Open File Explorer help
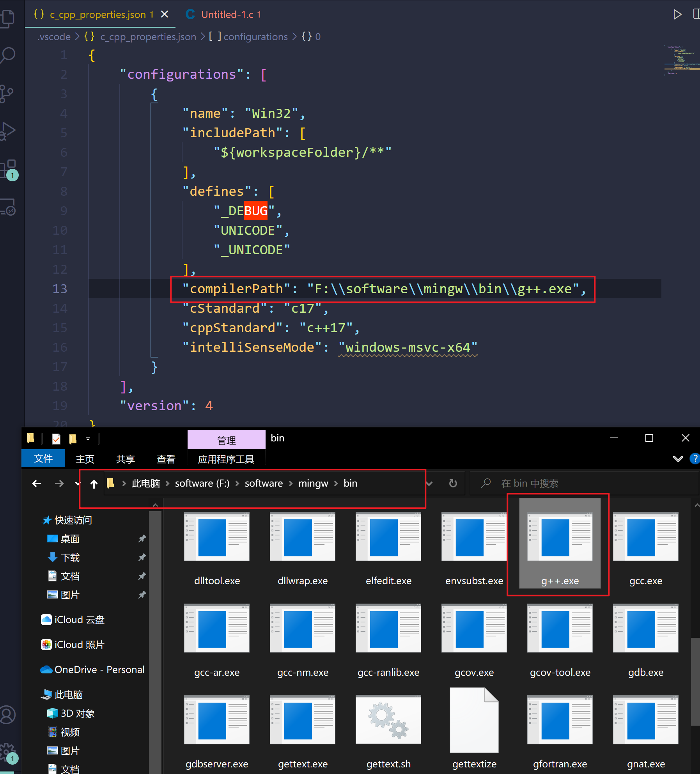This screenshot has width=700, height=774. point(695,459)
